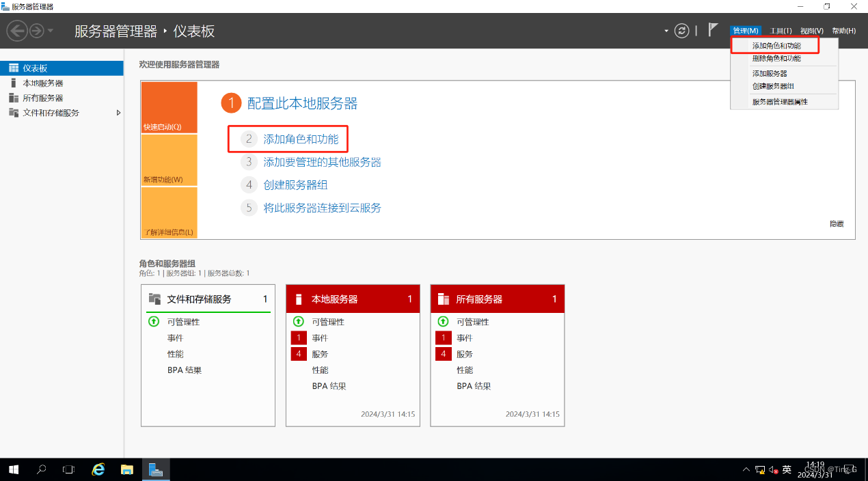The height and width of the screenshot is (481, 868).
Task: Click the 创建服务器组 quick start link
Action: (x=296, y=184)
